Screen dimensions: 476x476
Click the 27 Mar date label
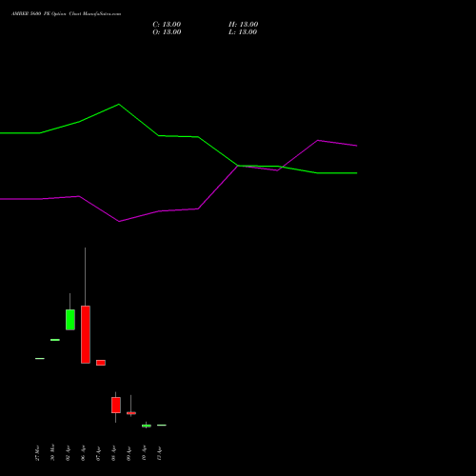pos(37,453)
